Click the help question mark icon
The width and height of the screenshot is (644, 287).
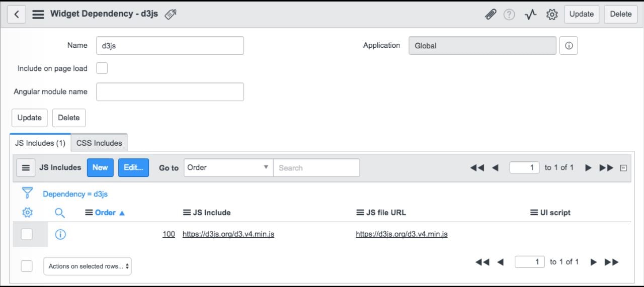click(x=509, y=15)
